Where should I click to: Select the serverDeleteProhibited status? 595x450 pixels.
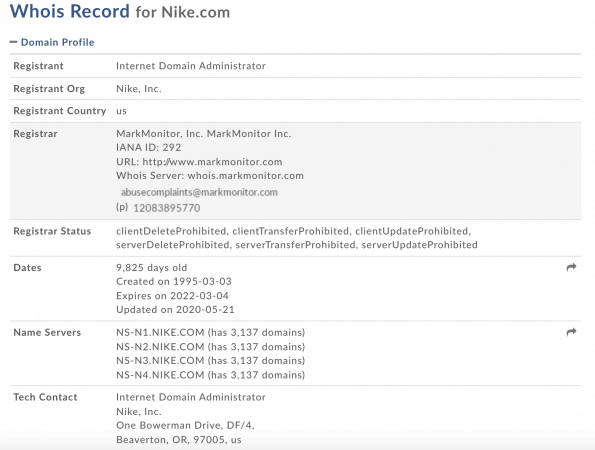(x=172, y=245)
